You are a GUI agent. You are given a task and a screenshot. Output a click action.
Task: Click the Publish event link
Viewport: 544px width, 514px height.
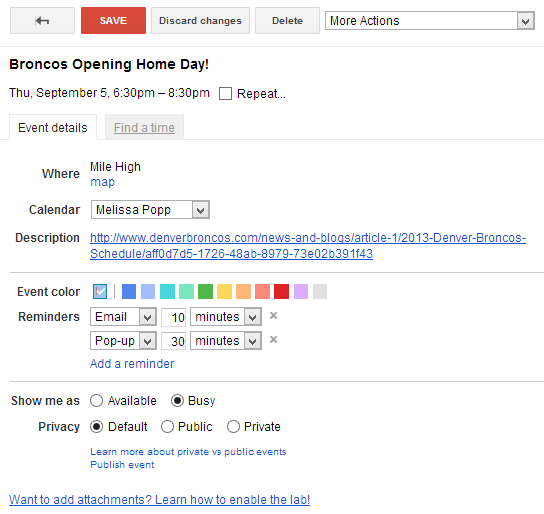(122, 464)
